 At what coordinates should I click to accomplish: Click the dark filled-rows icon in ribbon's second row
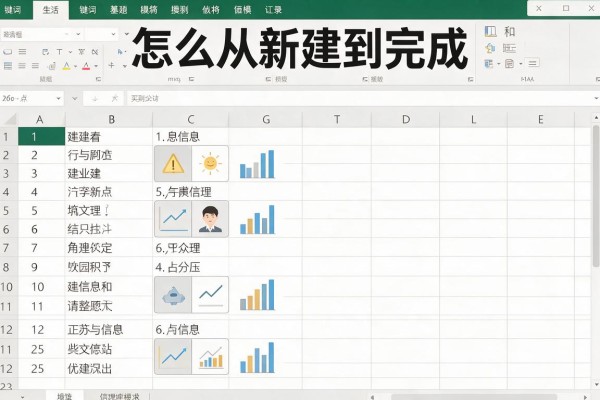point(8,66)
